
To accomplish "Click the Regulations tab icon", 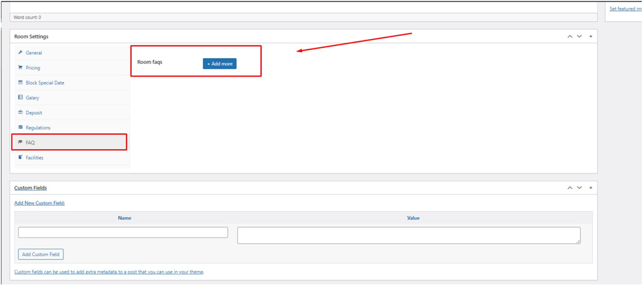I will (20, 127).
